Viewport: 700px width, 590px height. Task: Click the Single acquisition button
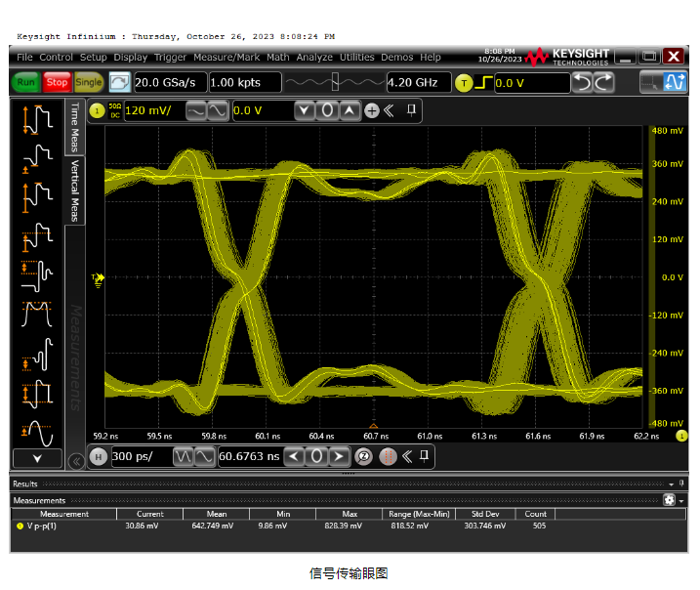click(89, 83)
